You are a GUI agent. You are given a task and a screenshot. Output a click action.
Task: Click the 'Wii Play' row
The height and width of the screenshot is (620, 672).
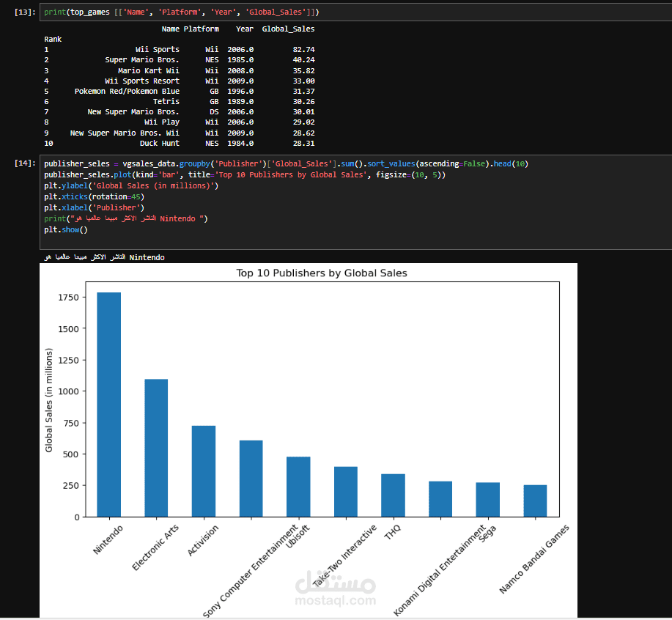click(x=179, y=122)
